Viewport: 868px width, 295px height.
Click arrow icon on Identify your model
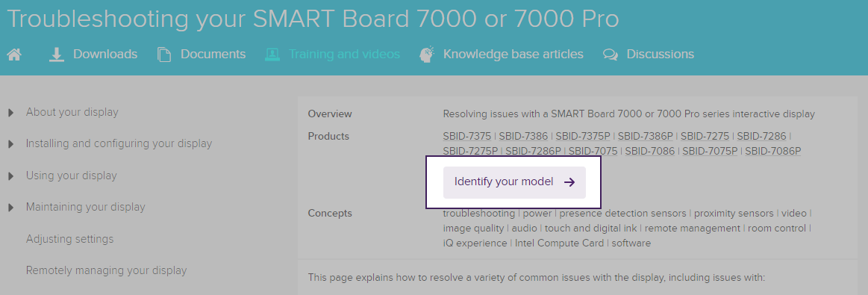click(569, 182)
